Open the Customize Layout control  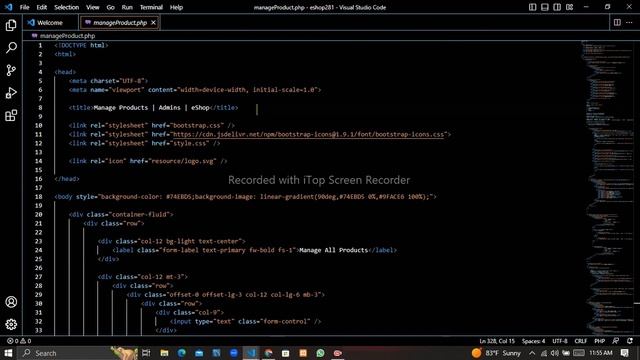coord(569,7)
